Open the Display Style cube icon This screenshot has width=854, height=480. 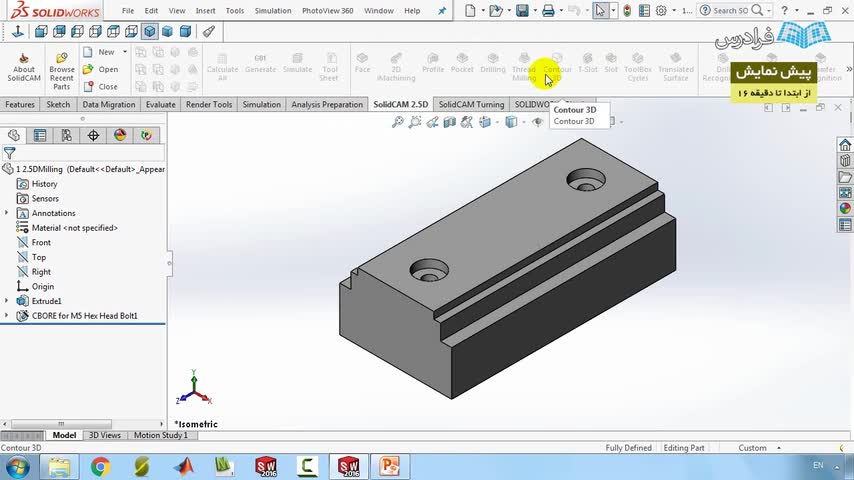[511, 122]
